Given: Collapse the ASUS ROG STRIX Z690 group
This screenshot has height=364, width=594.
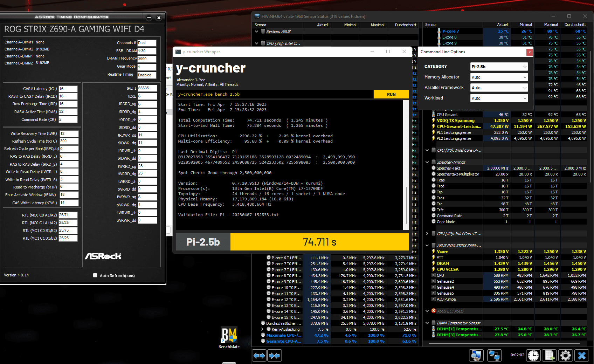Looking at the screenshot, I should [427, 246].
